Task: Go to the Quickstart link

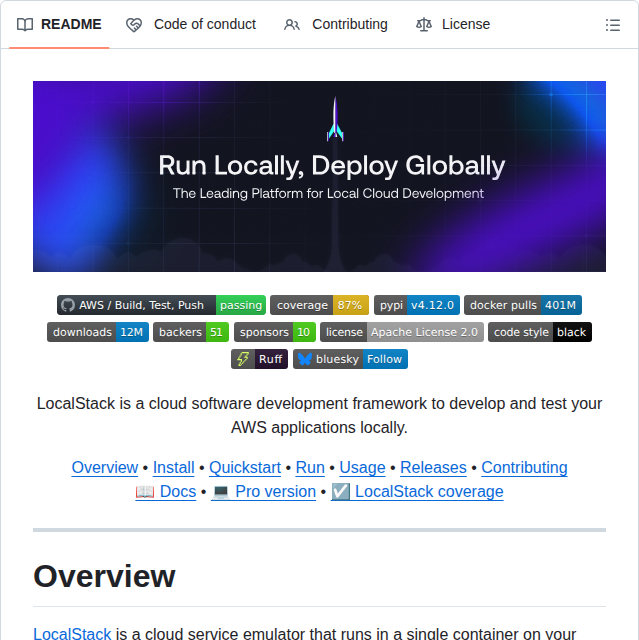Action: pyautogui.click(x=245, y=467)
